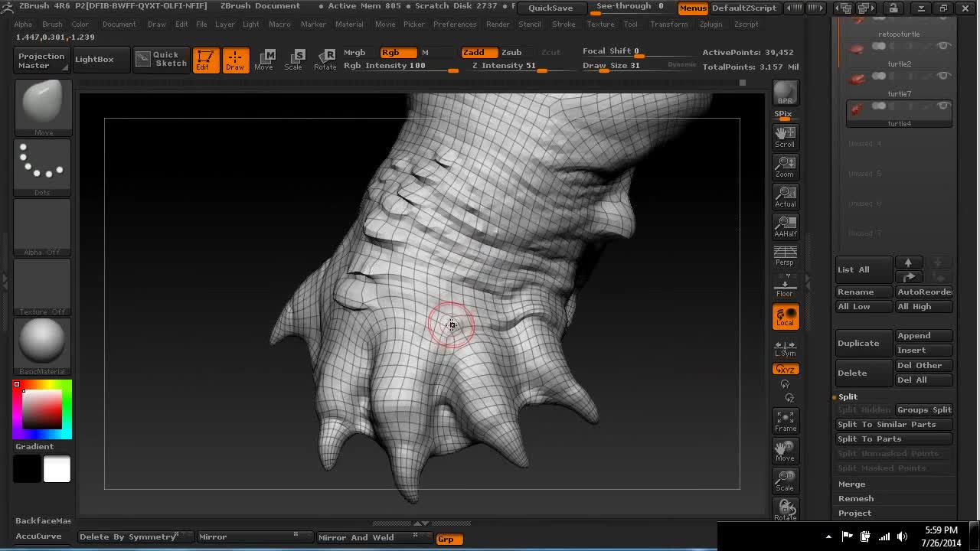Screen dimensions: 980x551
Task: Toggle visibility eye of turtle7 subtool
Action: (944, 77)
